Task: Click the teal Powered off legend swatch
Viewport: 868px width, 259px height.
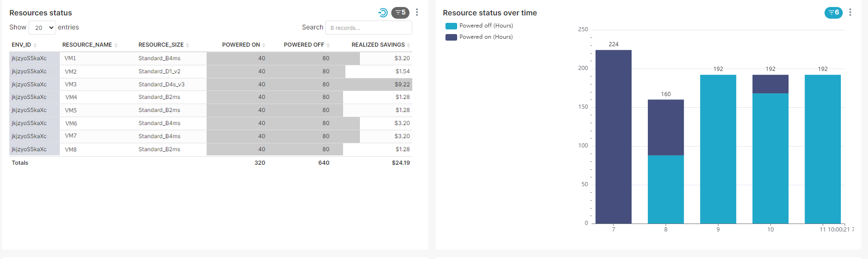Action: point(451,26)
